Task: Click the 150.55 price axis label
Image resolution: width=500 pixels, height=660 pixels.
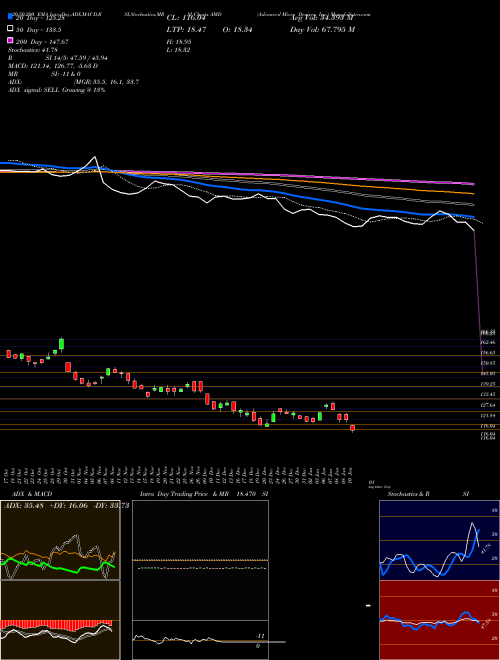Action: 488,363
